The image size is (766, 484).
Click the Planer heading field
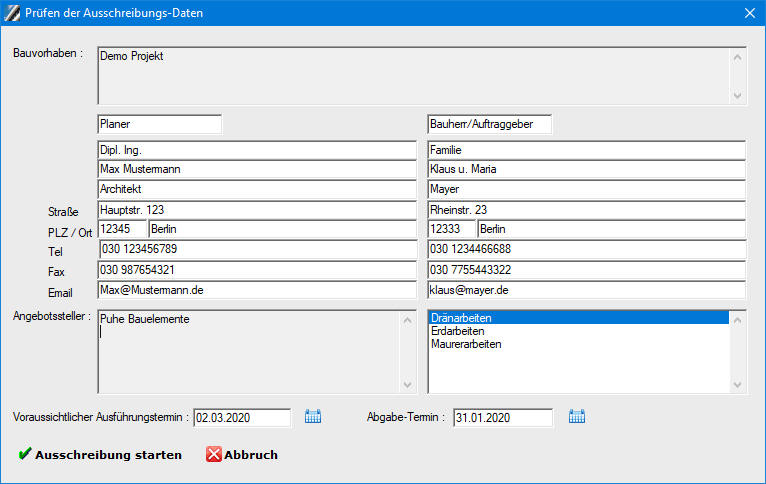point(160,124)
